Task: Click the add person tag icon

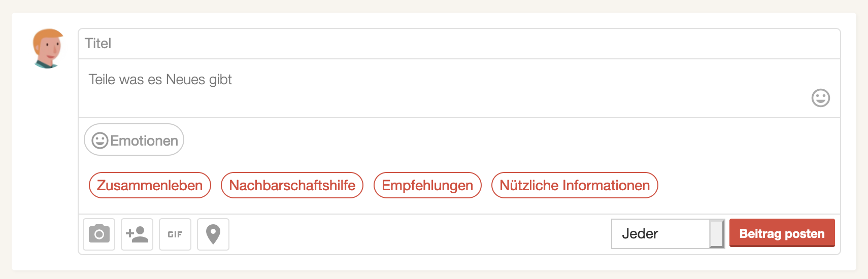Action: (x=137, y=234)
